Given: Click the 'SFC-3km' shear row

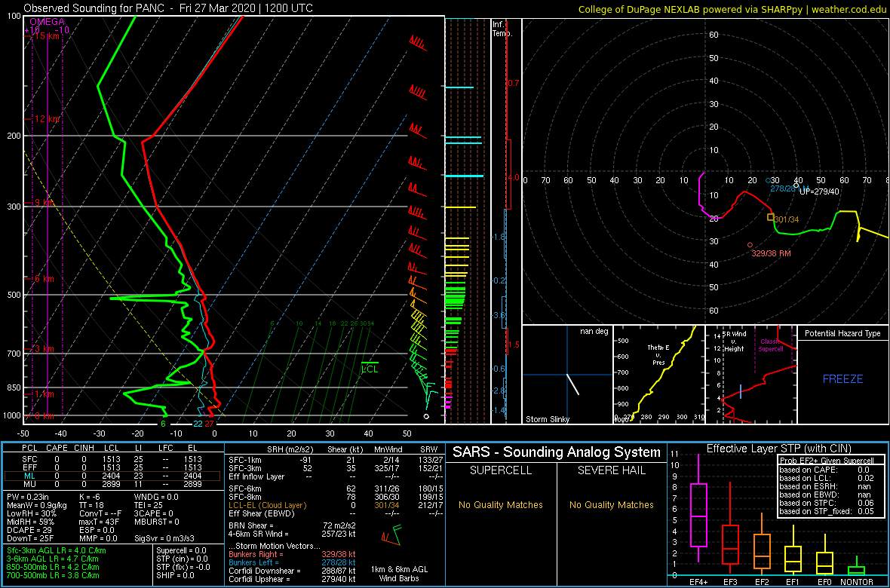Looking at the screenshot, I should (x=336, y=468).
